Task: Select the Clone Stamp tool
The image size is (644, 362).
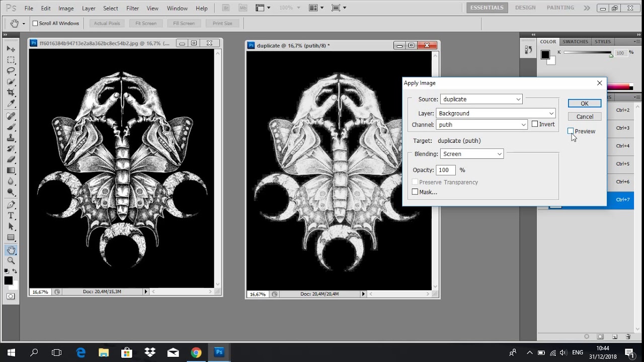Action: coord(11,138)
